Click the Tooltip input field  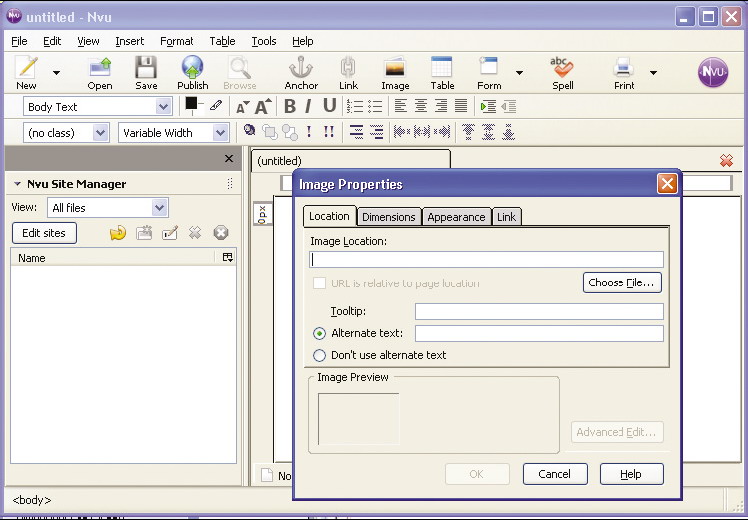point(539,312)
